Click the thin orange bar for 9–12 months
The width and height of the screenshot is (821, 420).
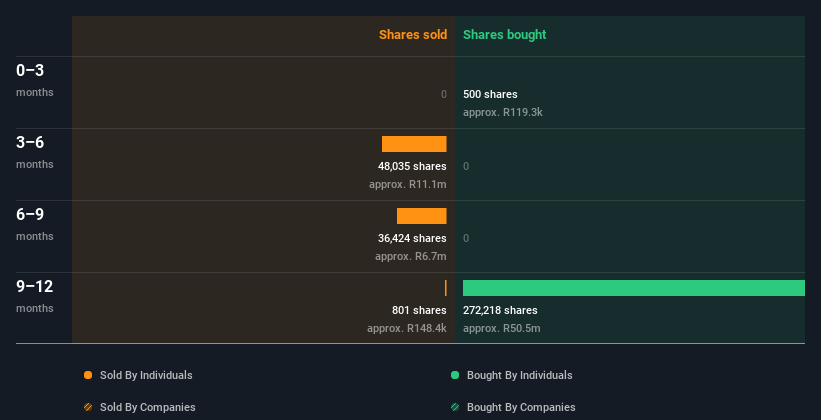click(446, 288)
